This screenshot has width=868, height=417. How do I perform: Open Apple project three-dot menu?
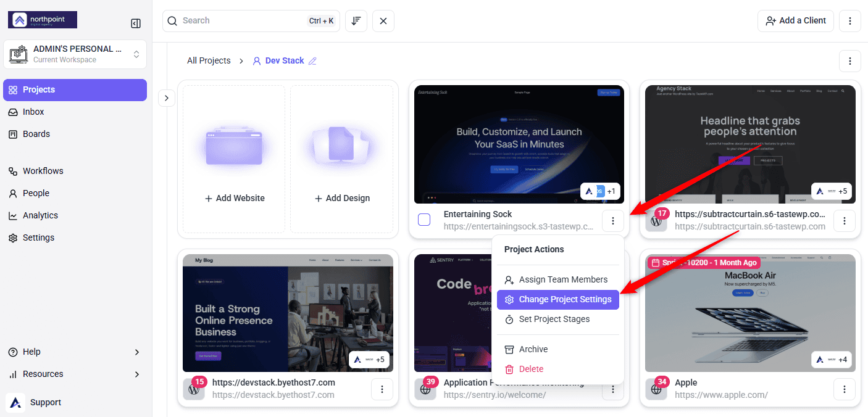click(x=845, y=389)
